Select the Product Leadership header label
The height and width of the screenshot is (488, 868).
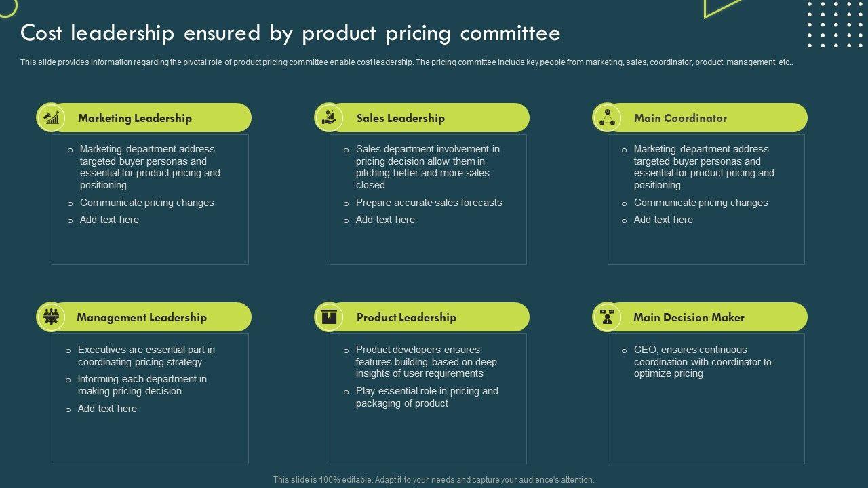click(406, 317)
